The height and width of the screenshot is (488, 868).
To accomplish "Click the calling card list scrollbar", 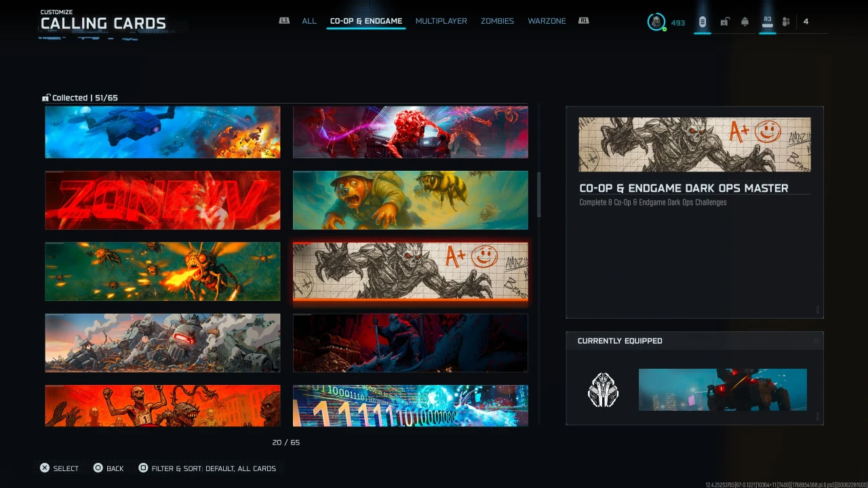I will pyautogui.click(x=539, y=195).
